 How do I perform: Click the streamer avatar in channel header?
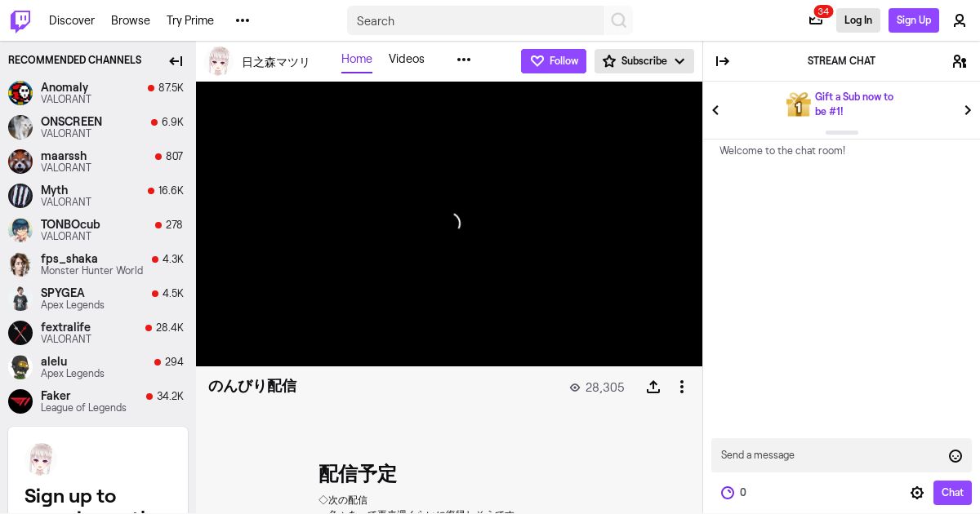tap(219, 61)
